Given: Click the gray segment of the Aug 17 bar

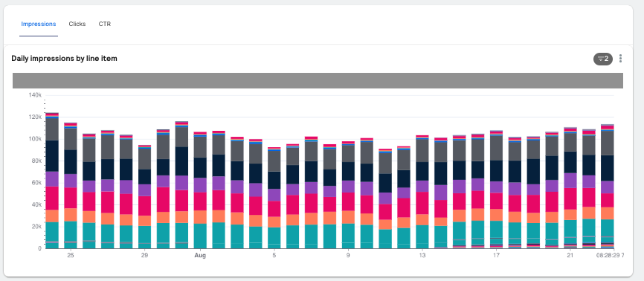Looking at the screenshot, I should (x=497, y=148).
